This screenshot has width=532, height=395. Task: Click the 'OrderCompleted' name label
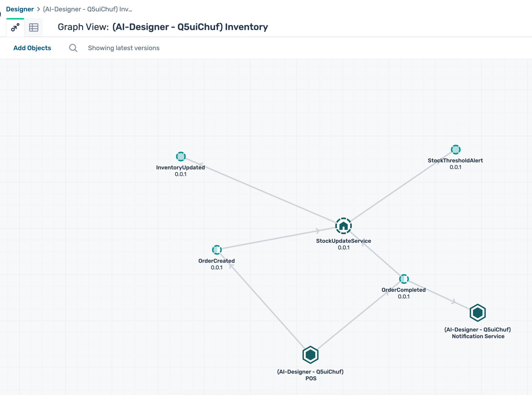click(403, 290)
